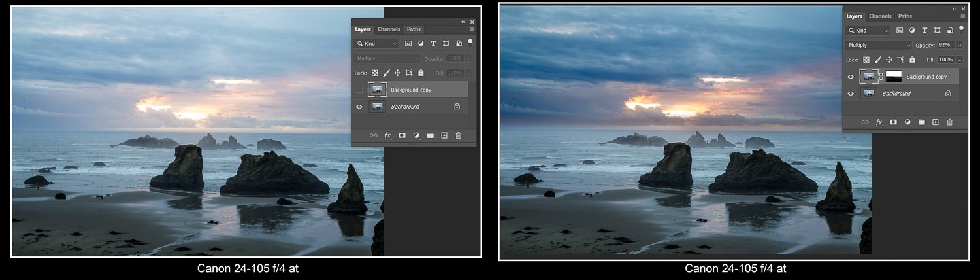Delete layer trash icon in left image's panel
Viewport: 980px width, 280px height.
459,135
